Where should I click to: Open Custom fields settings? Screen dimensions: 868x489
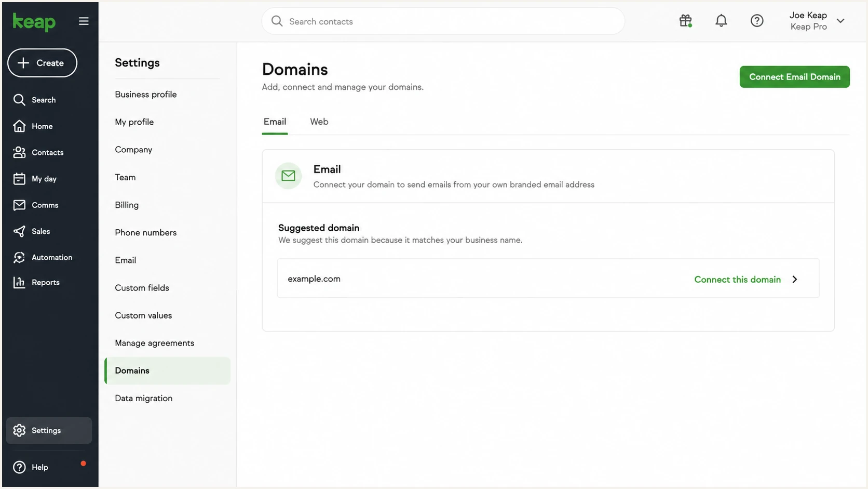coord(142,288)
